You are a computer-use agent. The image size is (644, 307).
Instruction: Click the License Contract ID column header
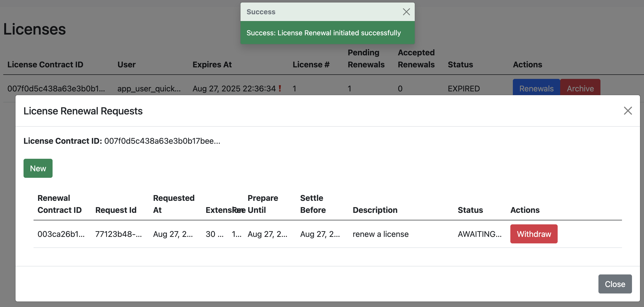coord(45,65)
